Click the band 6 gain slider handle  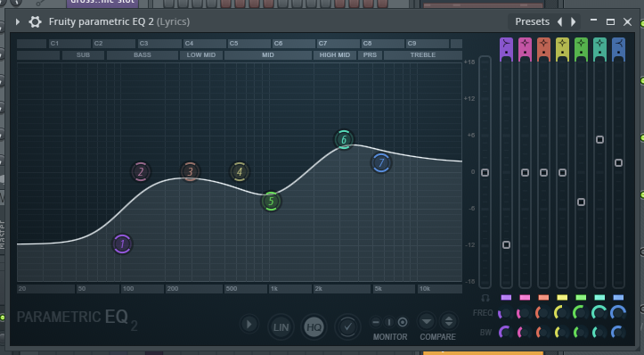599,140
